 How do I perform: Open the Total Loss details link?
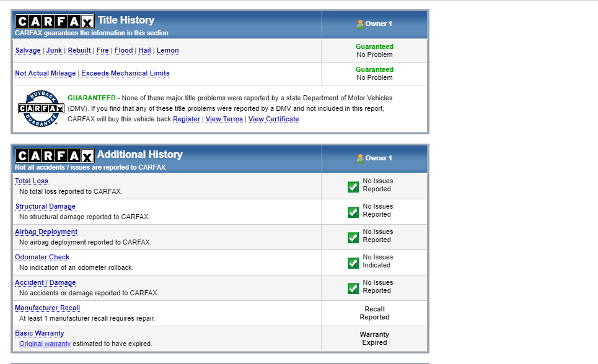tap(32, 181)
